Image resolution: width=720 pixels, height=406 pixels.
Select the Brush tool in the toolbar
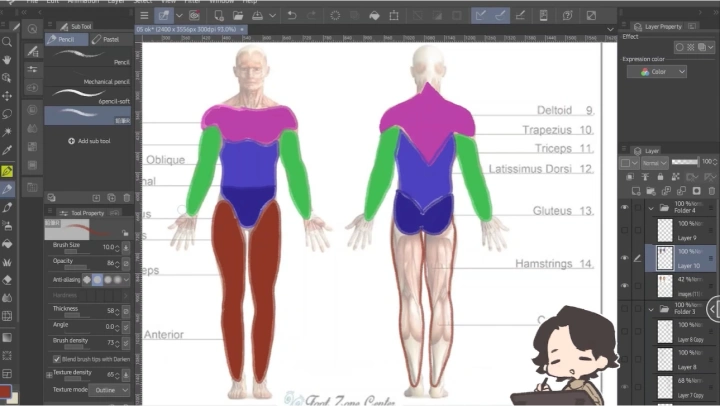(x=7, y=208)
